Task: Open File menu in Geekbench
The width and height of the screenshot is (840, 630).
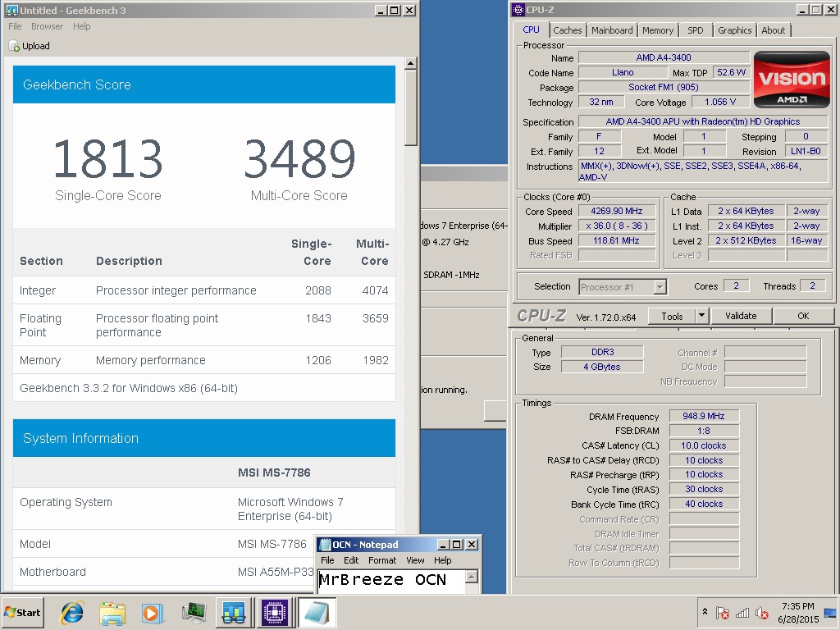Action: click(x=15, y=26)
